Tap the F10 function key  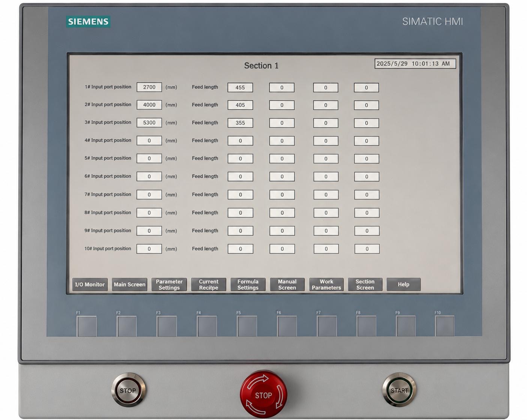445,326
